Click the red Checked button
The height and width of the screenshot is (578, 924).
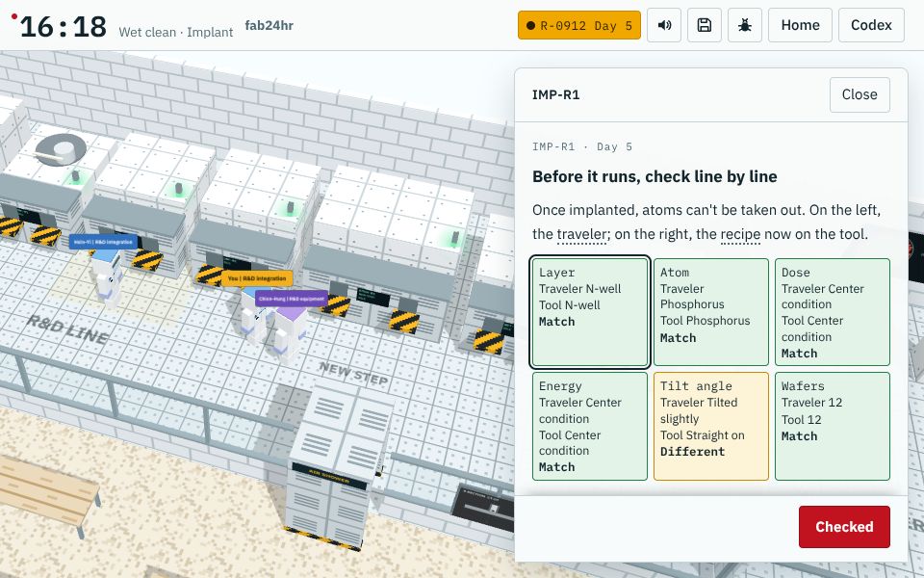844,527
